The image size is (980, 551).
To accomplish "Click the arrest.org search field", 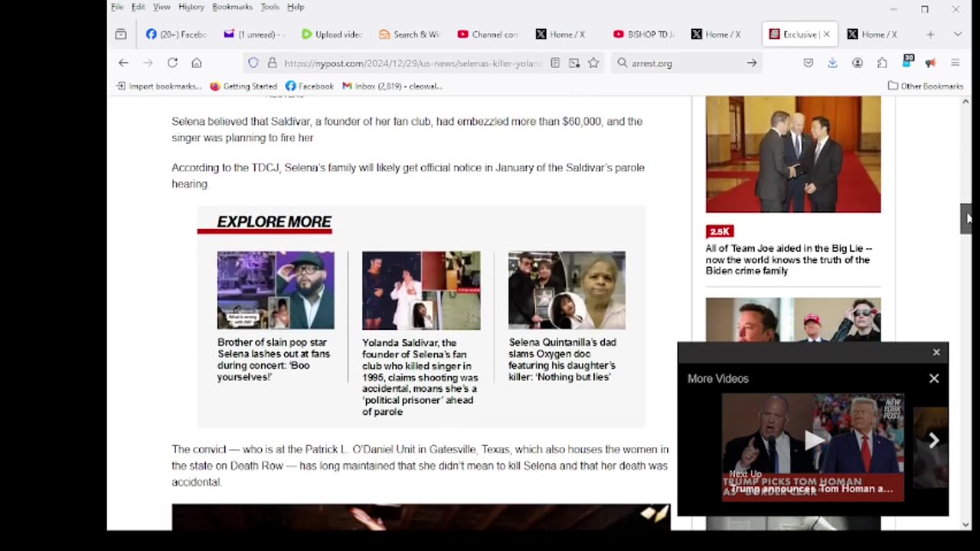I will point(685,63).
